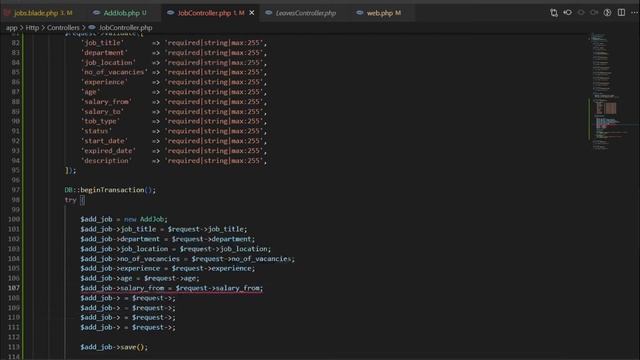
Task: Close the JobController.php tab
Action: point(252,13)
